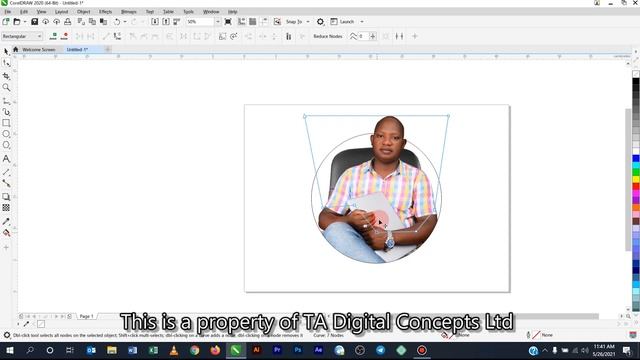640x360 pixels.
Task: Click the Import icon
Action: tap(155, 22)
